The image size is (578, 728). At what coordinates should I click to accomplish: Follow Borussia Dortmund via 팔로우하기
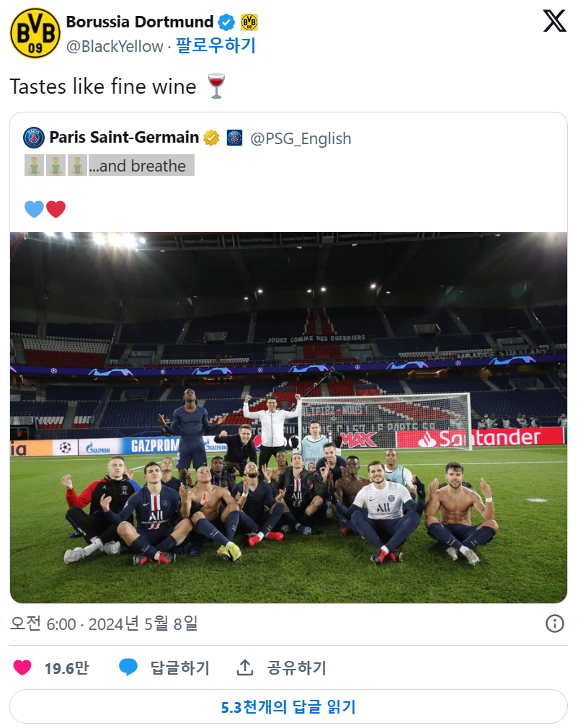216,45
